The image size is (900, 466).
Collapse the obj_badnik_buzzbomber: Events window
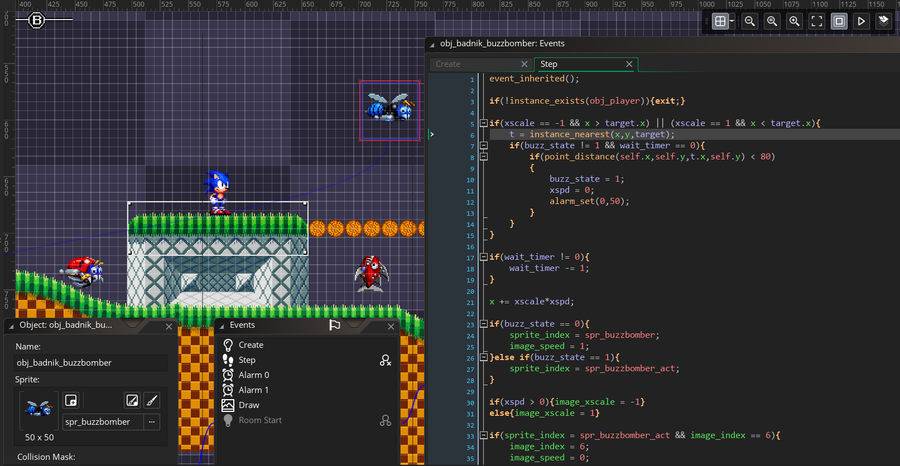[x=432, y=44]
